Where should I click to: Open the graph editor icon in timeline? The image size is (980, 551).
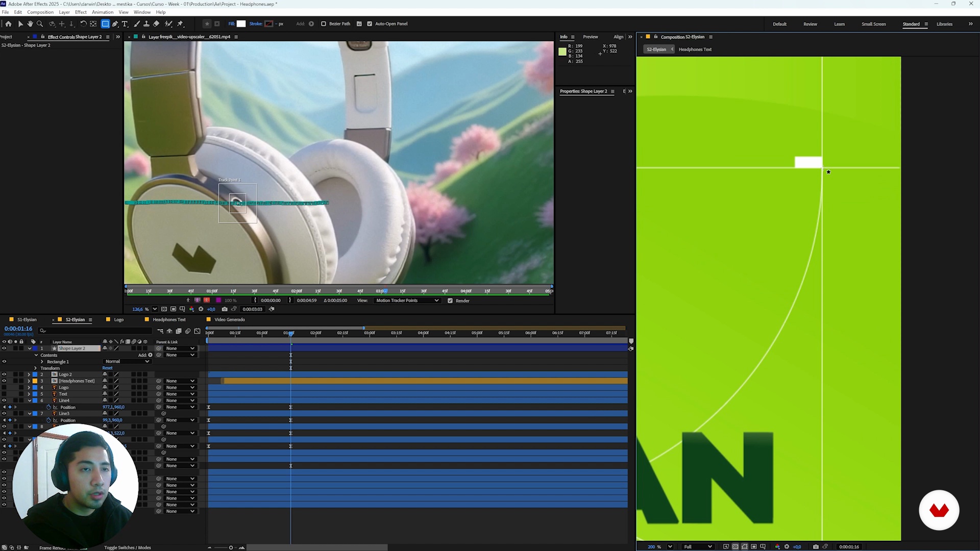(x=197, y=331)
